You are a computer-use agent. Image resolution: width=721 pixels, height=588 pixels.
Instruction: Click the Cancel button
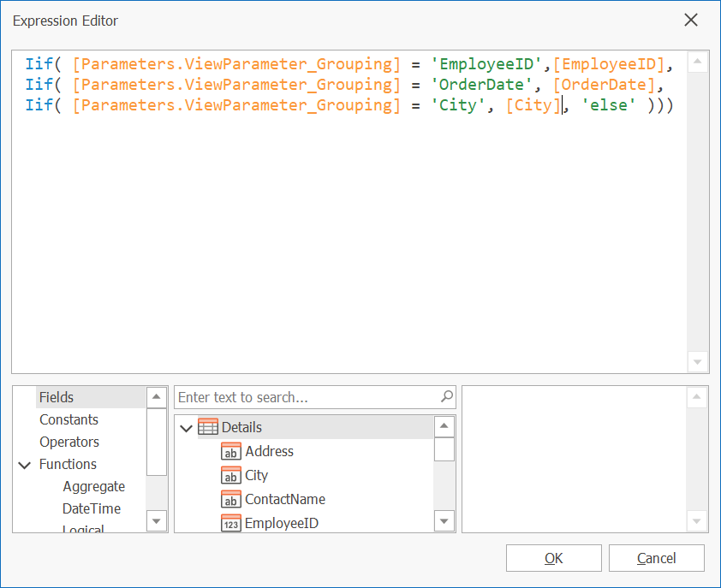point(656,558)
